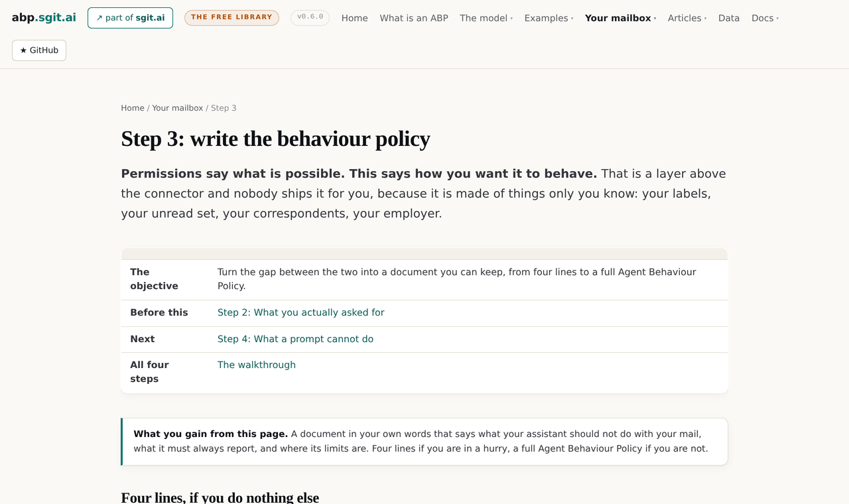Click THE FREE LIBRARY badge
The image size is (849, 504).
[231, 18]
